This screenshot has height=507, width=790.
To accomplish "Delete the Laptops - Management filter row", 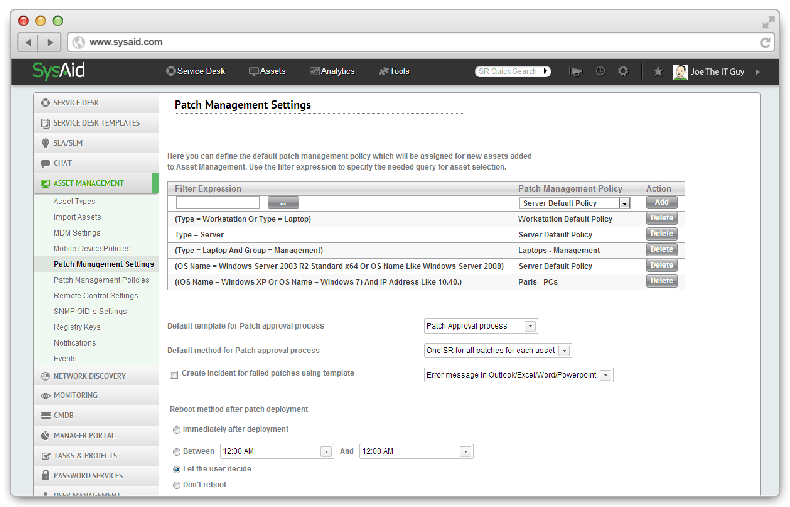I will [662, 249].
